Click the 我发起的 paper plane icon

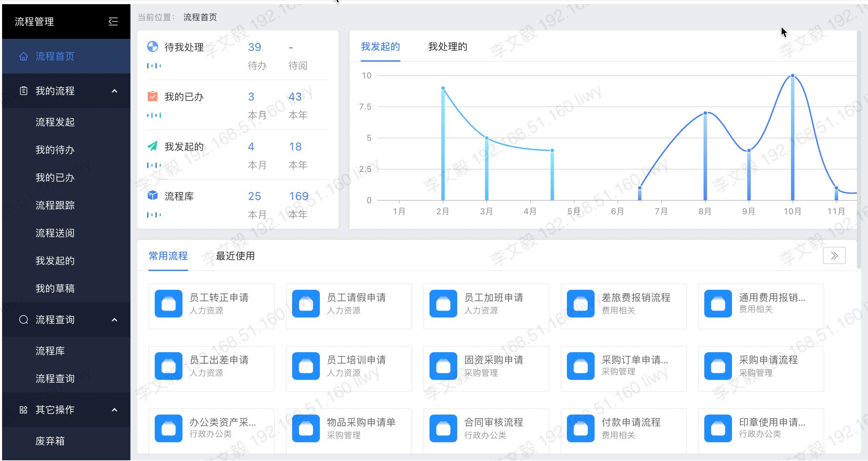153,146
